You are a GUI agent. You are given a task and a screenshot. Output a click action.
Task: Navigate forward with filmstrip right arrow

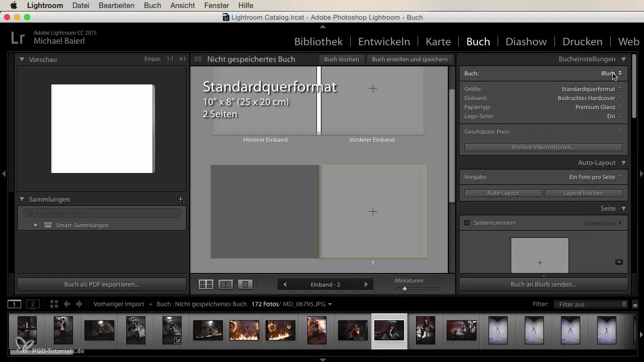point(79,304)
